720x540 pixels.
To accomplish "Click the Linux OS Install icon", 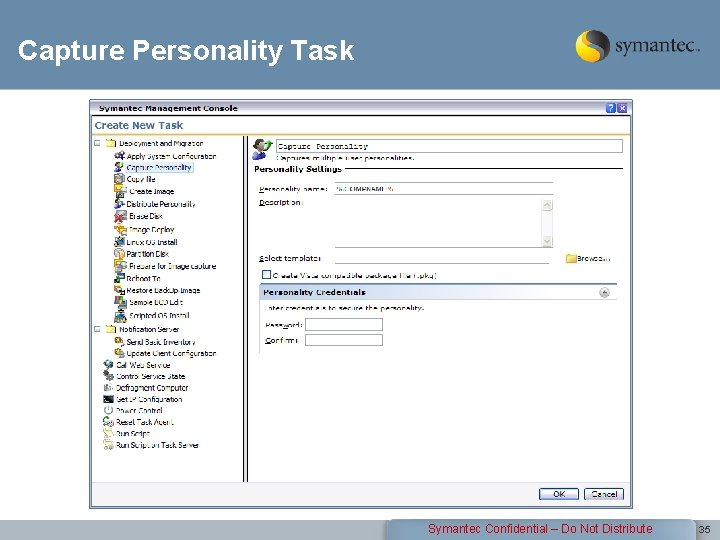I will [x=119, y=242].
